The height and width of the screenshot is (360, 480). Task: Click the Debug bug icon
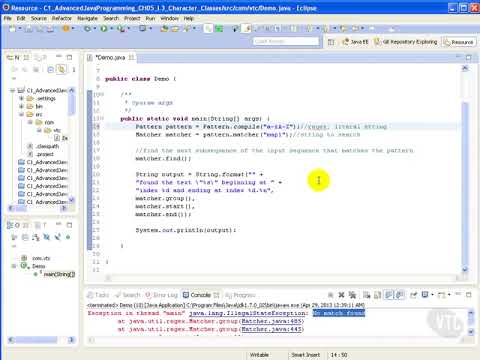pyautogui.click(x=87, y=29)
